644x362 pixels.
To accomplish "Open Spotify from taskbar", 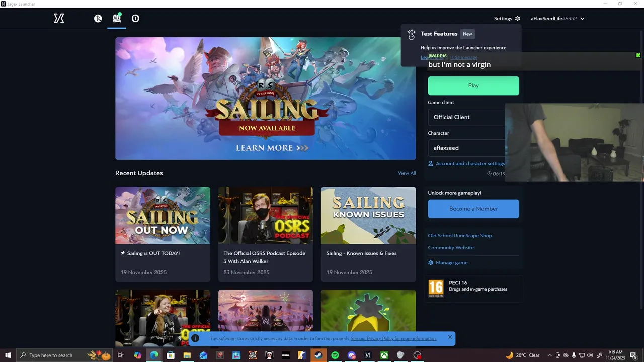I will (335, 355).
